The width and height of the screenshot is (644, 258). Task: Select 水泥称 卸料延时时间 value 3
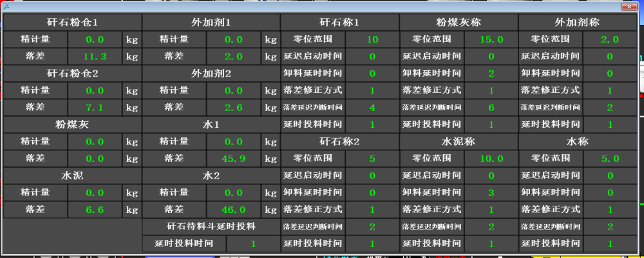pos(491,192)
